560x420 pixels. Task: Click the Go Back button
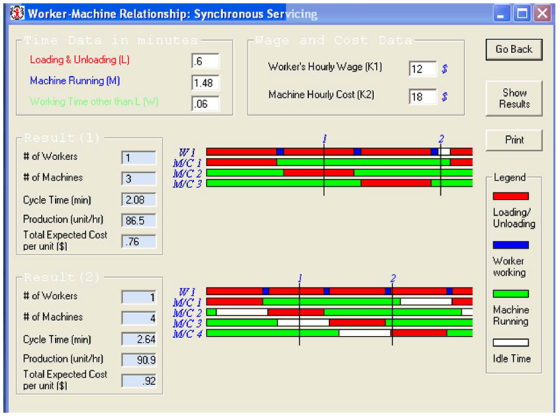pyautogui.click(x=514, y=50)
